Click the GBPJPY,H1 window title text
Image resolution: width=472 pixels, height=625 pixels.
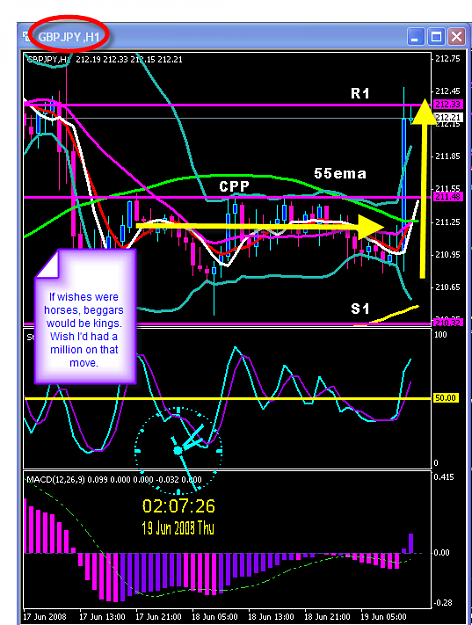[69, 37]
